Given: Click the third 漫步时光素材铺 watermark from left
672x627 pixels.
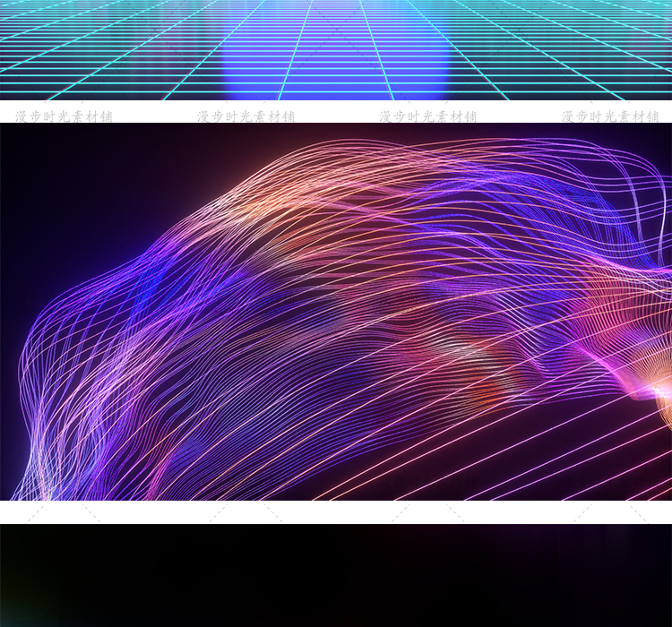Looking at the screenshot, I should pos(427,116).
